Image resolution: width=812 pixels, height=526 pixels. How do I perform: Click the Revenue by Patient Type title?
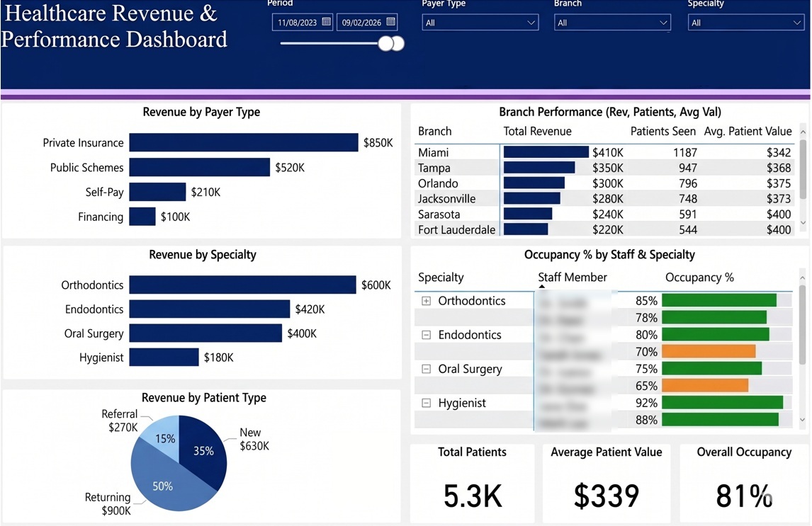point(204,398)
